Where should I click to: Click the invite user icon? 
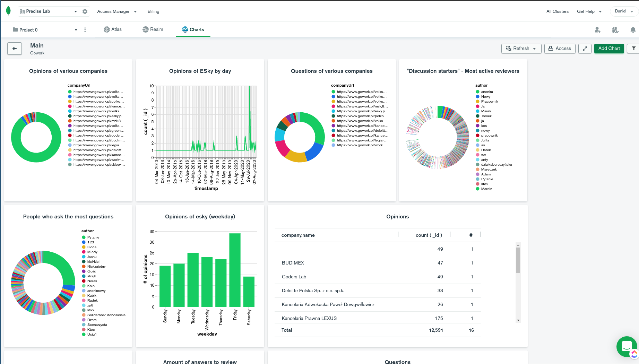[597, 30]
